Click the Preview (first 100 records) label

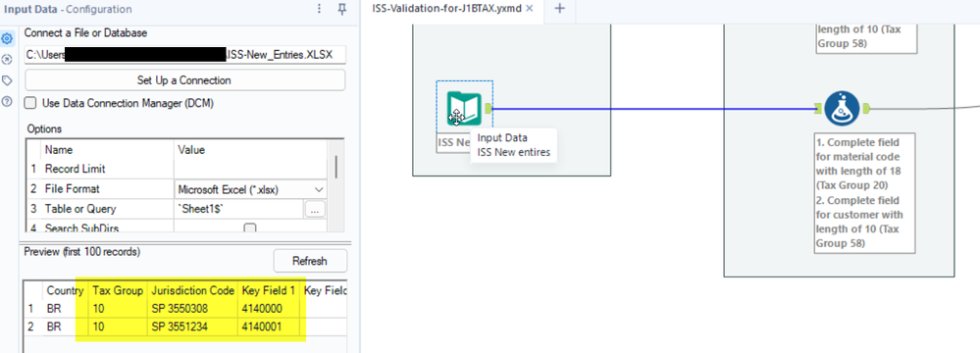tap(81, 252)
